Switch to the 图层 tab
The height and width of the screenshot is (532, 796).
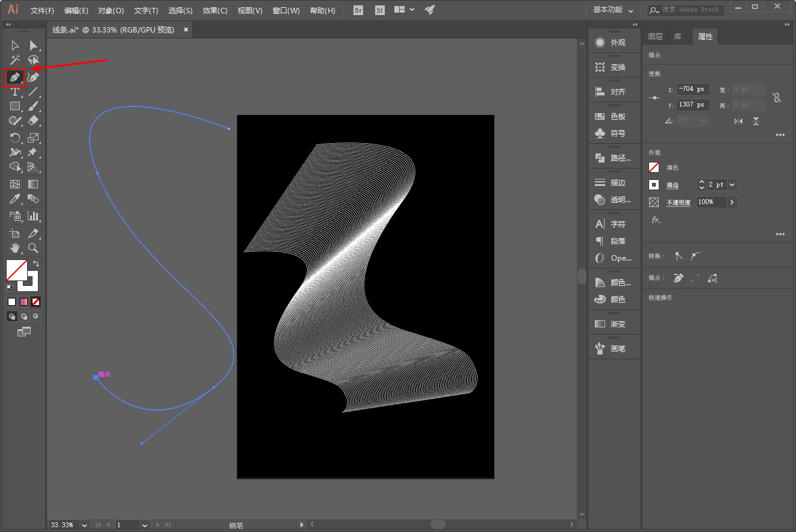pyautogui.click(x=655, y=37)
